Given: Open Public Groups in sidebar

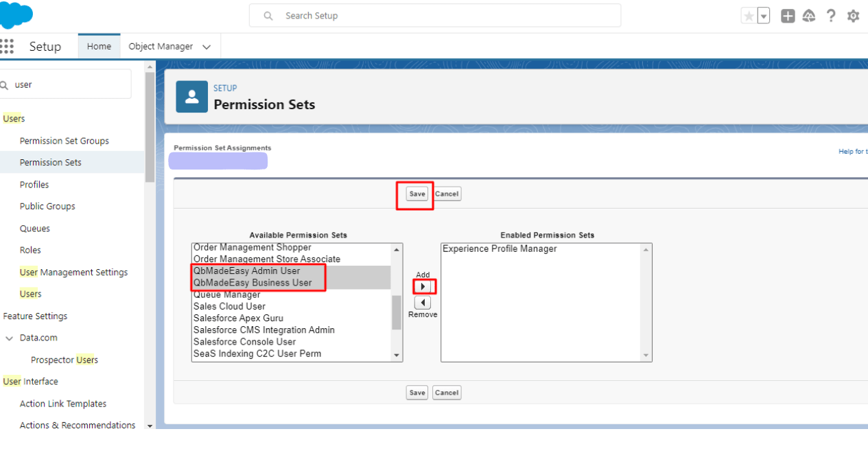Looking at the screenshot, I should pyautogui.click(x=47, y=206).
